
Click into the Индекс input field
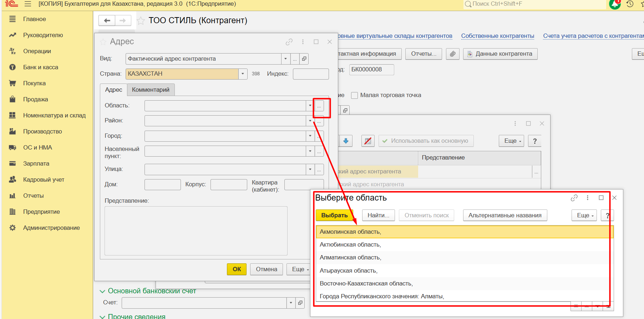[310, 74]
